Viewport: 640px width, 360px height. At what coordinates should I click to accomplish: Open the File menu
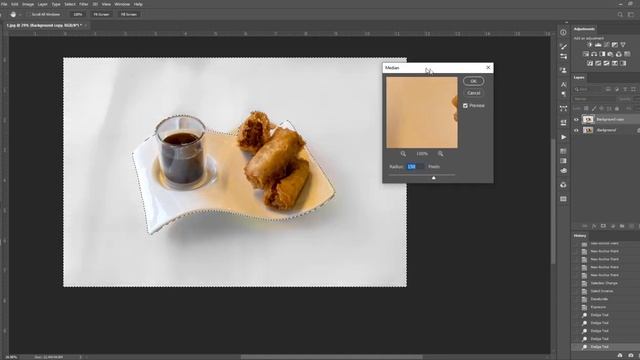pyautogui.click(x=4, y=4)
